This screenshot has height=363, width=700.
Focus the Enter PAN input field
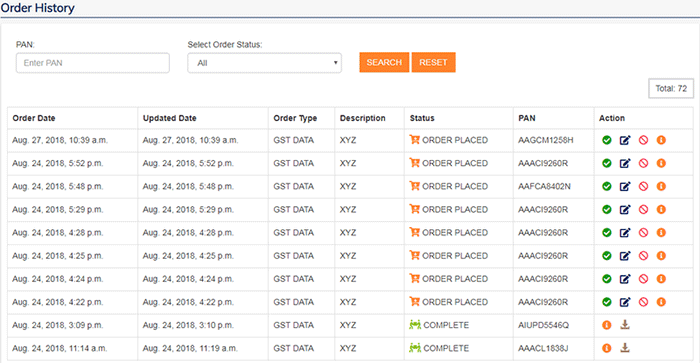[93, 63]
